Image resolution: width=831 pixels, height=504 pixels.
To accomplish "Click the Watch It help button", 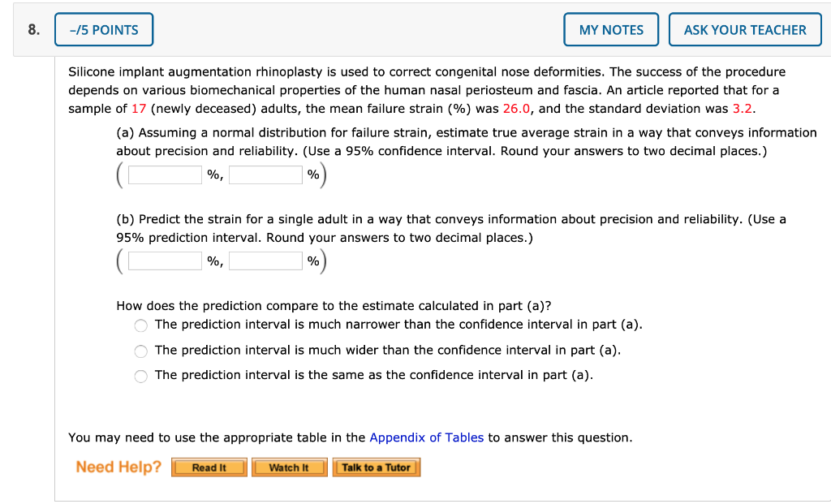I will (x=289, y=467).
